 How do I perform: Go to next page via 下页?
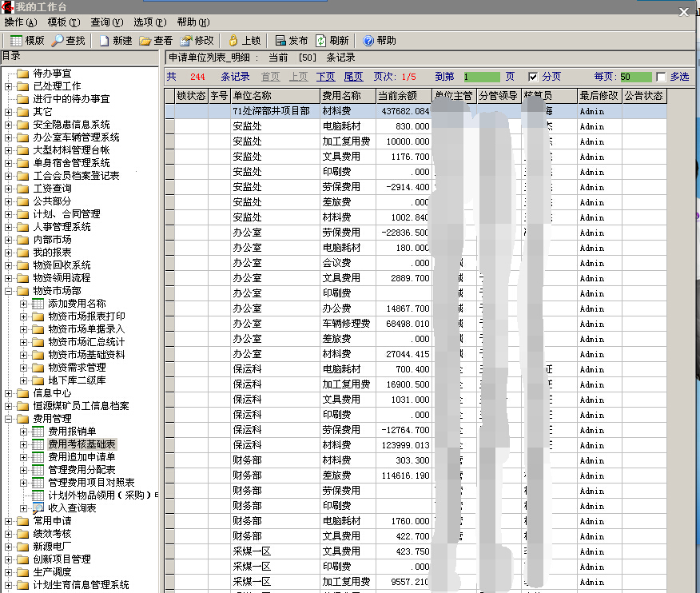pos(325,77)
